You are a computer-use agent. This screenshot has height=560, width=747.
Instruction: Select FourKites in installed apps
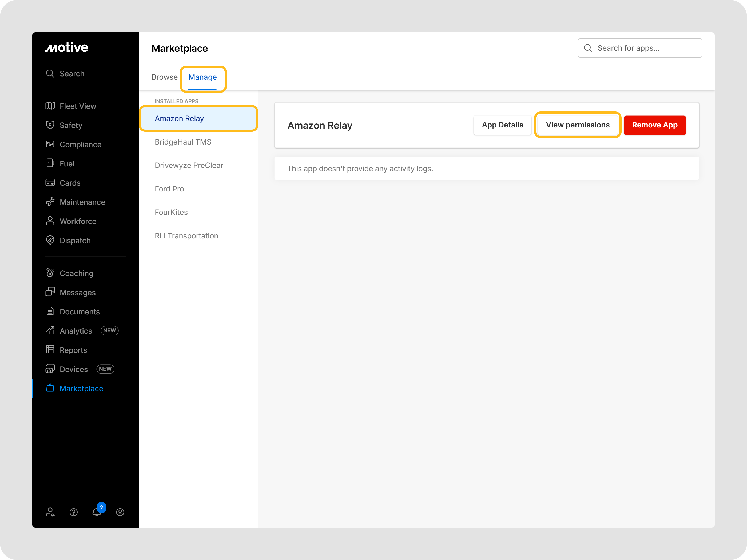pos(171,212)
